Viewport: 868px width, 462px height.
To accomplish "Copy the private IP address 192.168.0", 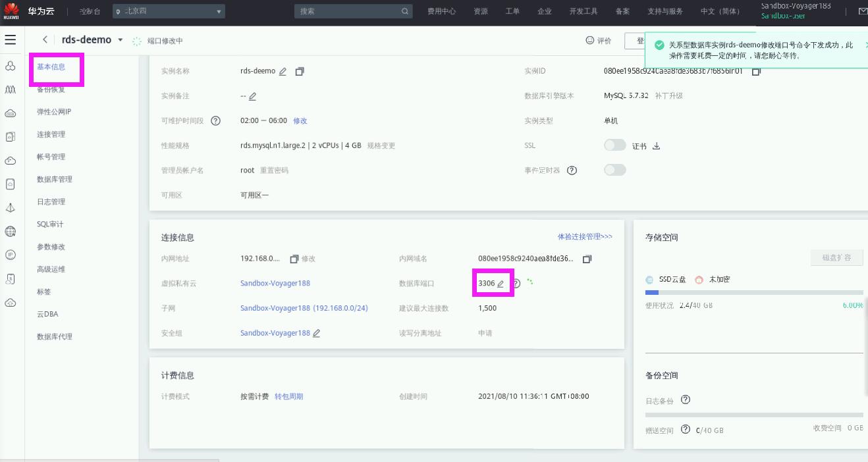I will [294, 259].
